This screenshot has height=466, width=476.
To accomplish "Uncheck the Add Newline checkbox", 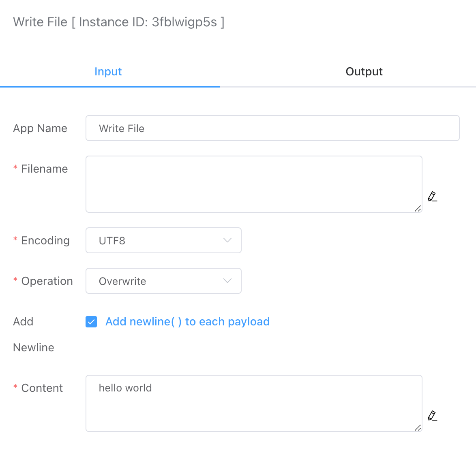I will pos(91,322).
